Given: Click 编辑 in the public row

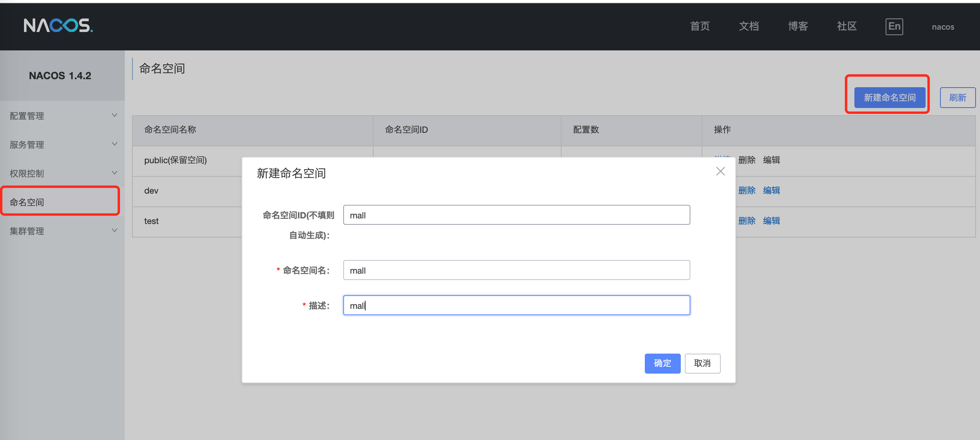Looking at the screenshot, I should click(x=772, y=160).
